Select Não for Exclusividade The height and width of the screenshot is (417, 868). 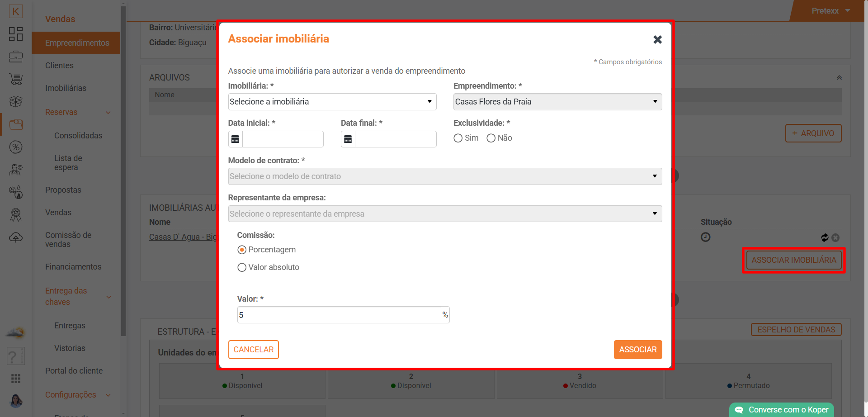(491, 138)
